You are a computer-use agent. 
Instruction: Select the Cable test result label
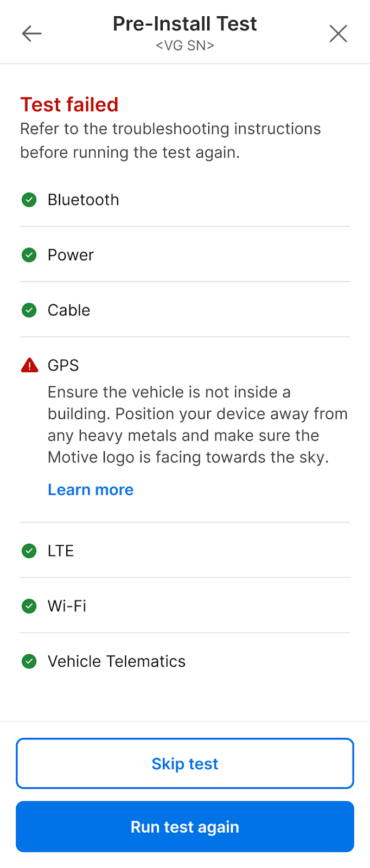(69, 310)
